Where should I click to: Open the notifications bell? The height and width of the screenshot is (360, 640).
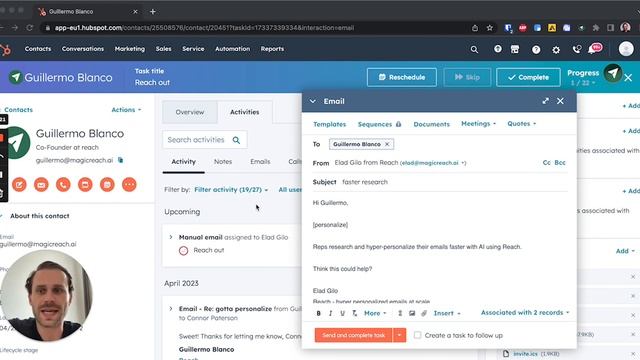(x=591, y=50)
